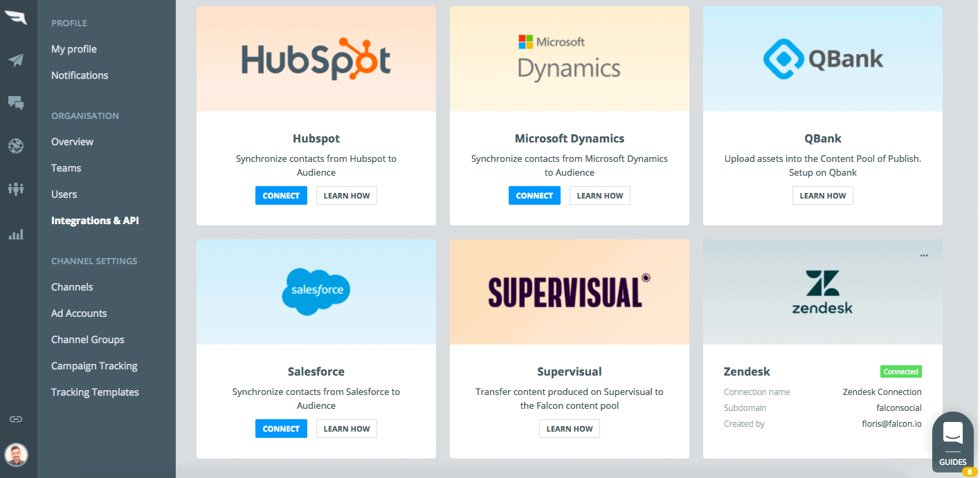This screenshot has width=980, height=478.
Task: Connect the Hubspot integration
Action: pos(281,196)
